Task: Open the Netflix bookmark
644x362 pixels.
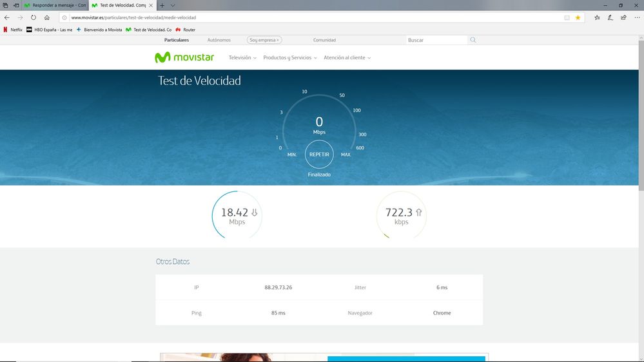Action: coord(14,30)
